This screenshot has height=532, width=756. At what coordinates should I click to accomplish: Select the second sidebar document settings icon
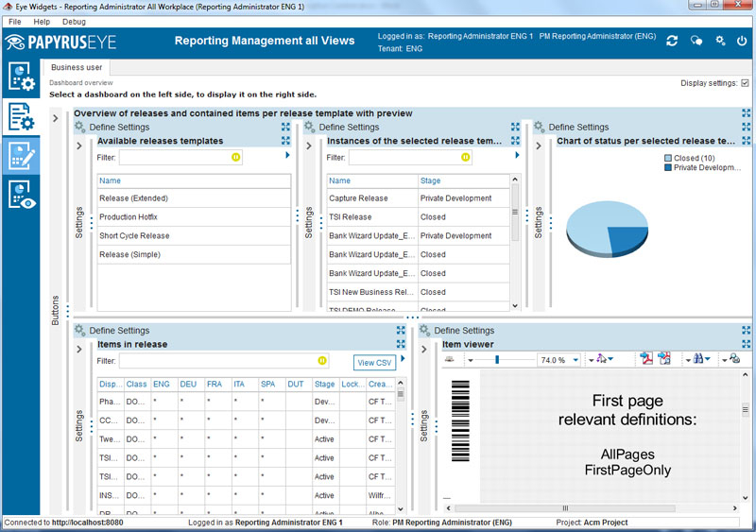click(x=21, y=116)
